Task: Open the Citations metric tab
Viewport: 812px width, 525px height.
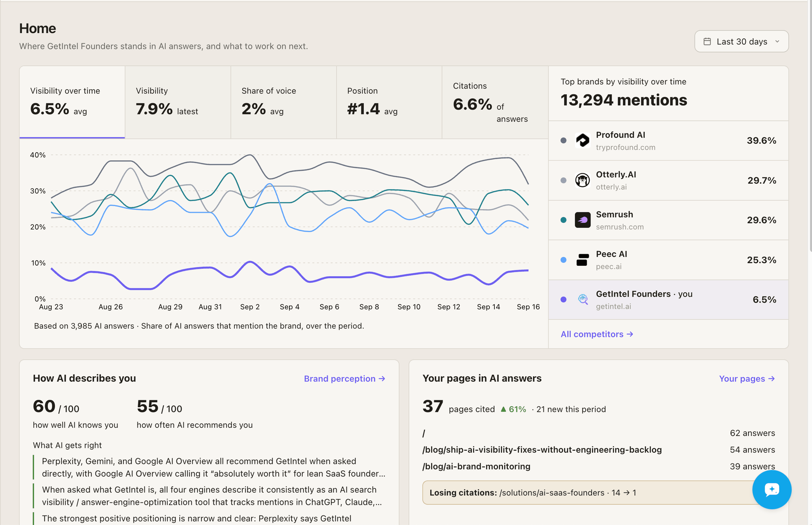Action: point(495,102)
